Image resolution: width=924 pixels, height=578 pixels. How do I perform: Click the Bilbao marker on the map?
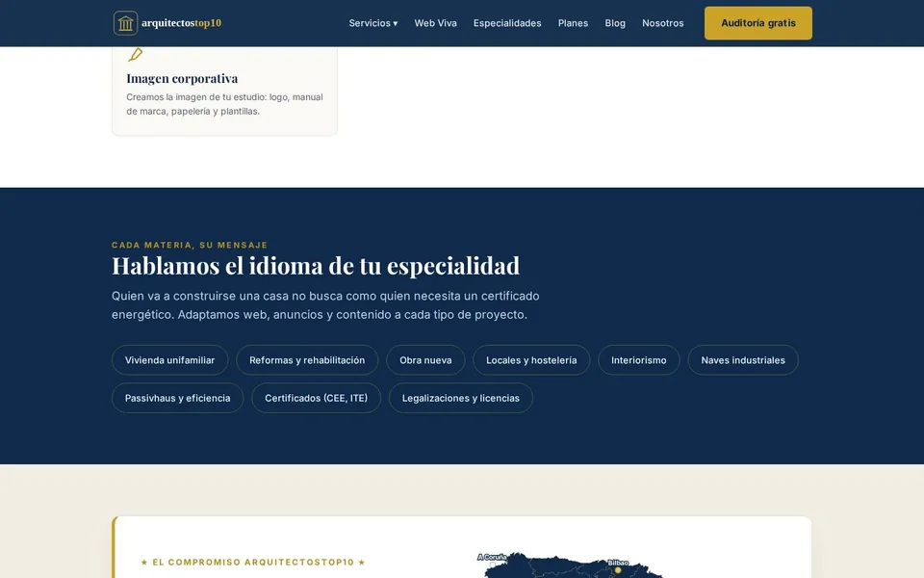tap(618, 569)
